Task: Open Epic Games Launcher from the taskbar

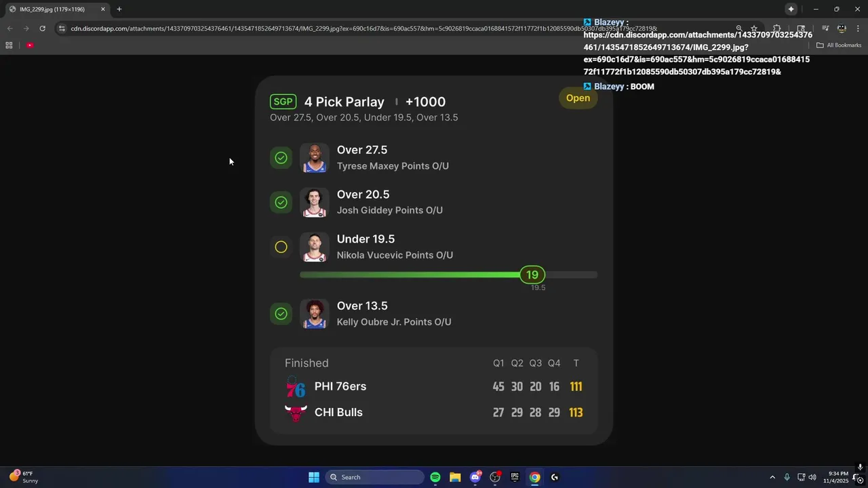Action: (x=515, y=477)
